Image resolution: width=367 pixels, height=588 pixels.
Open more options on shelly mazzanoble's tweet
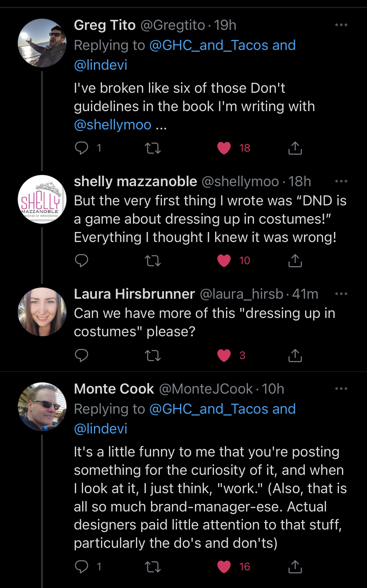pyautogui.click(x=341, y=181)
